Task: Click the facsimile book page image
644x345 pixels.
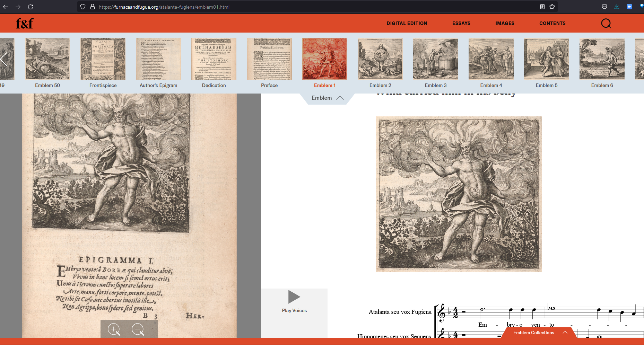Action: coord(129,215)
